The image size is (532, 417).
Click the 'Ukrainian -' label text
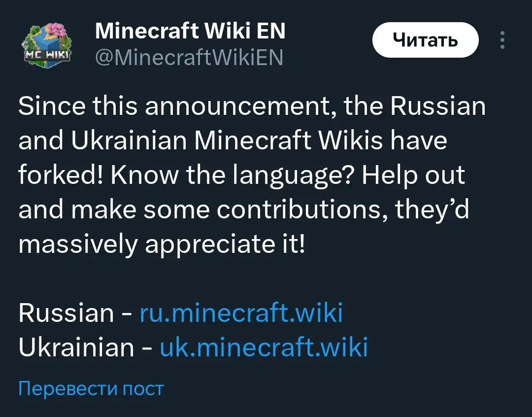coord(85,347)
